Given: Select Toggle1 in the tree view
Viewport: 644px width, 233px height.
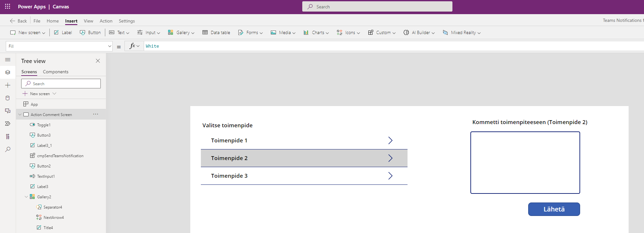Looking at the screenshot, I should pos(44,125).
